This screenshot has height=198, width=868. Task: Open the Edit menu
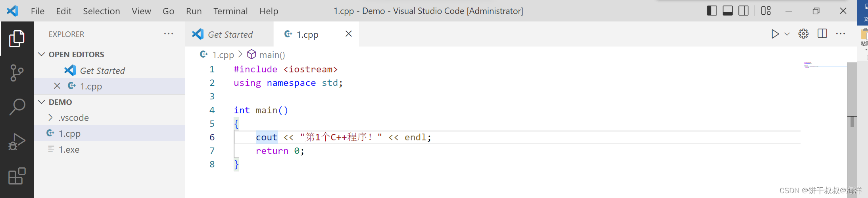[64, 11]
